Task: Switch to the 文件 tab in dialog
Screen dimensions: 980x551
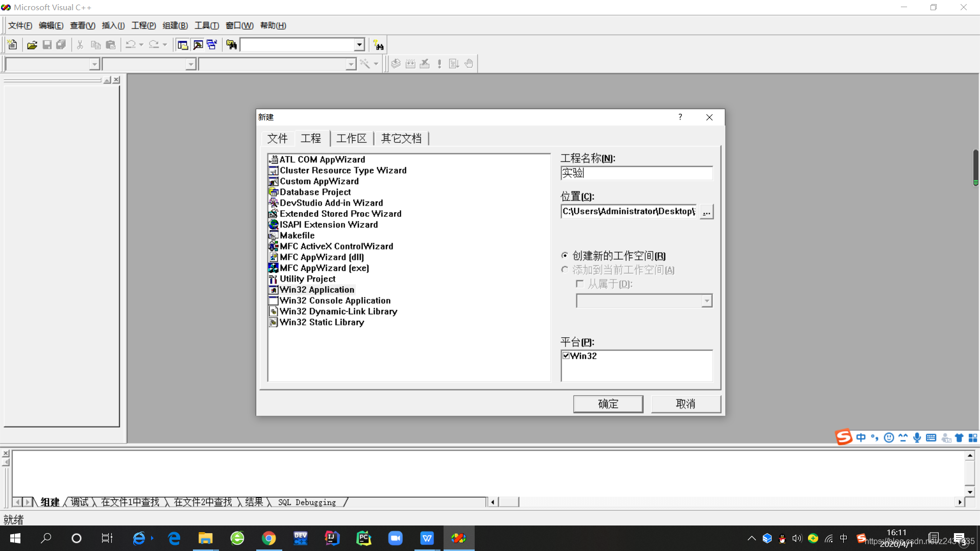Action: [x=277, y=138]
